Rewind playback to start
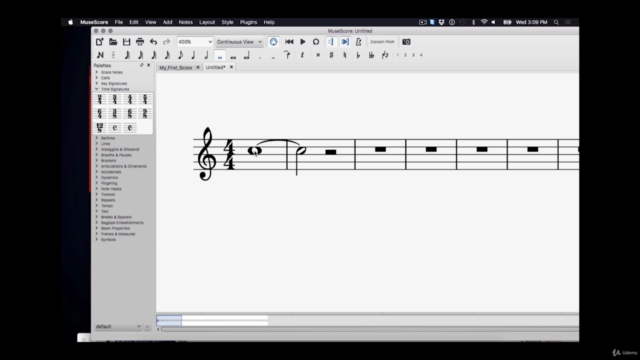Image resolution: width=640 pixels, height=360 pixels. pos(289,42)
